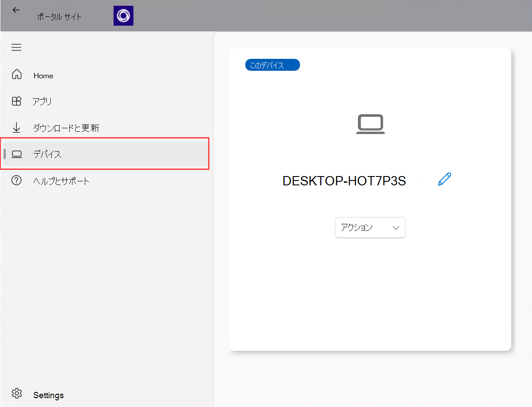Click the download arrow icon in sidebar

coord(16,128)
